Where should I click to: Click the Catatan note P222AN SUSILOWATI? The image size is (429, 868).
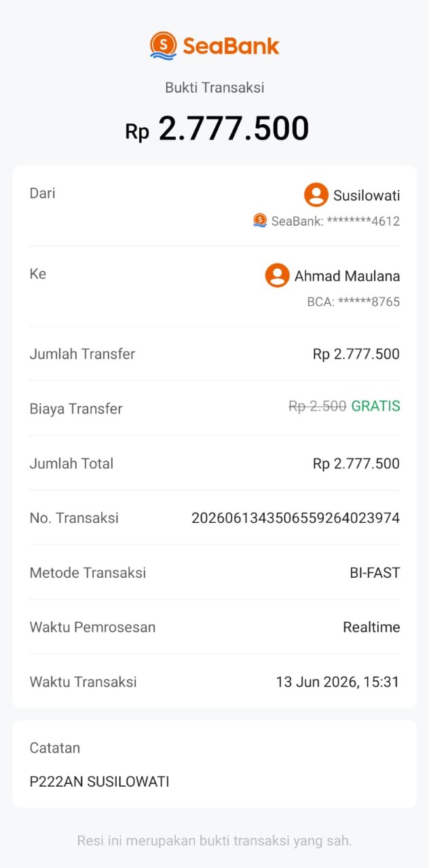point(99,782)
